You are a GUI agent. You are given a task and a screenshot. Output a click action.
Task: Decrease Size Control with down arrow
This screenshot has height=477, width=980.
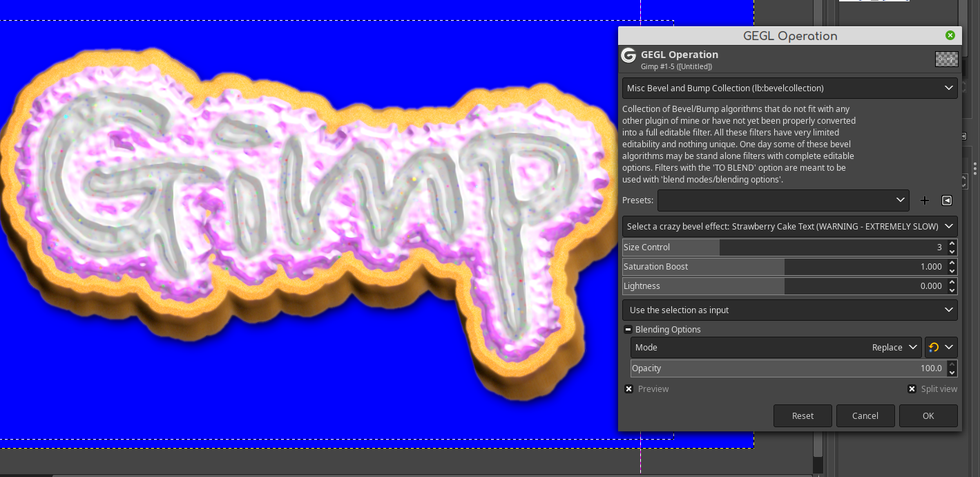[x=952, y=252]
